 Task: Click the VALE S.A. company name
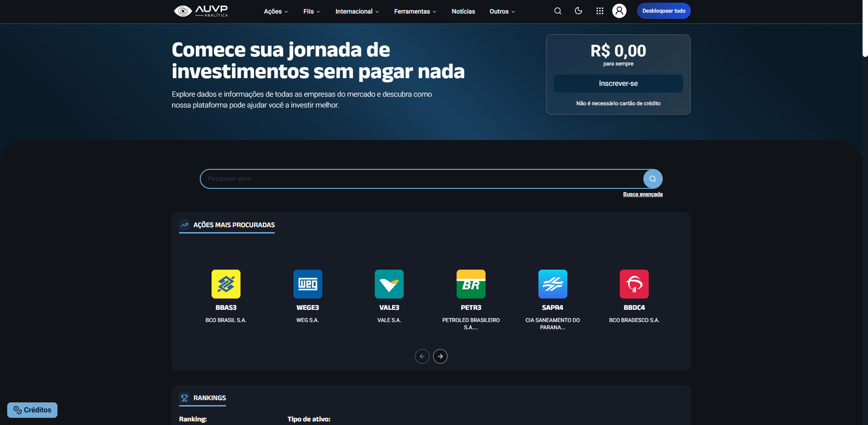click(389, 320)
